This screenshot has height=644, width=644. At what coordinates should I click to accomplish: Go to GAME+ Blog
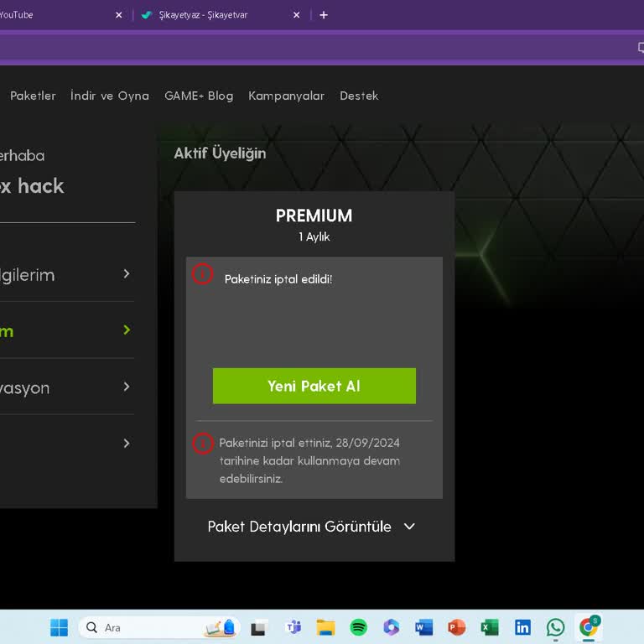click(199, 96)
